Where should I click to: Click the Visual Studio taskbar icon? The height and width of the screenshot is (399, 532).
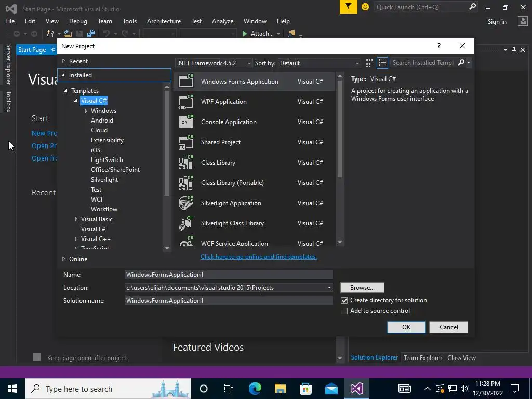356,389
